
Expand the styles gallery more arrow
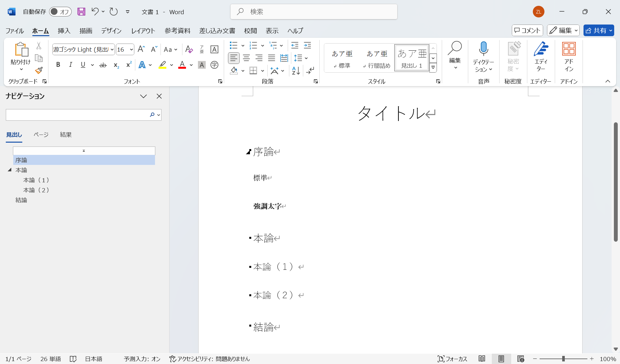433,67
